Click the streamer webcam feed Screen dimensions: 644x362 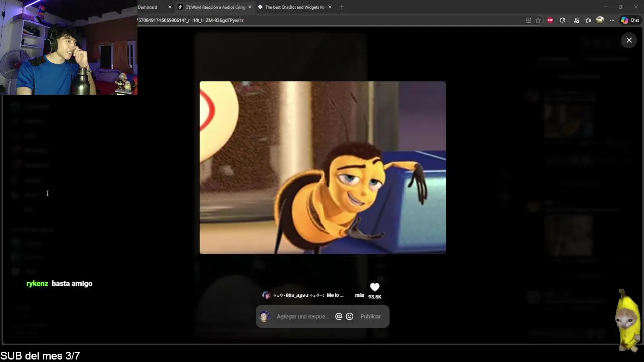pos(69,47)
